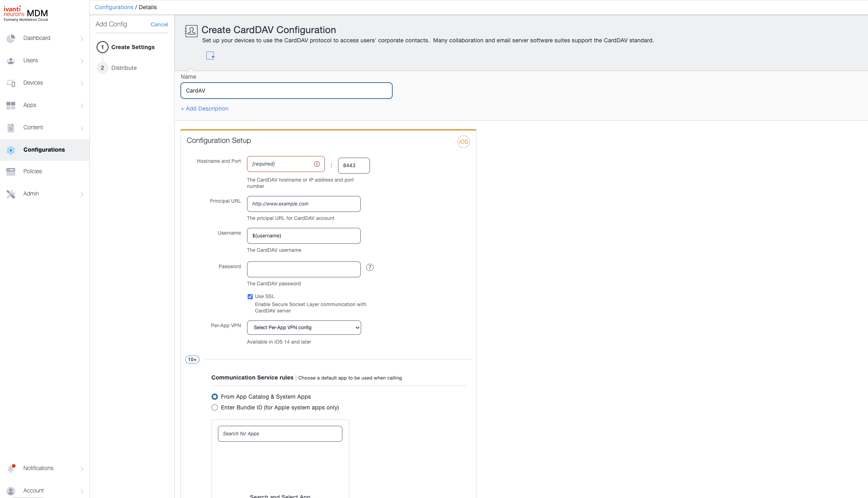Expand the Account section chevron
The height and width of the screenshot is (498, 868).
82,491
